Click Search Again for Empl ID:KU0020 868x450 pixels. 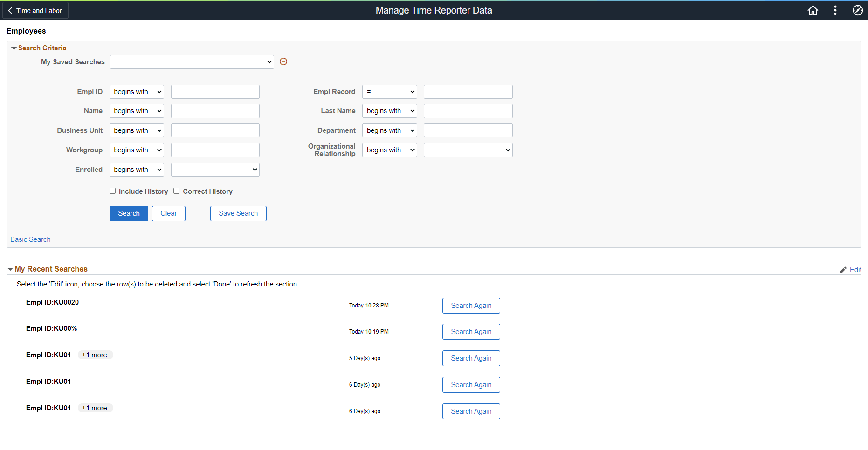[471, 305]
